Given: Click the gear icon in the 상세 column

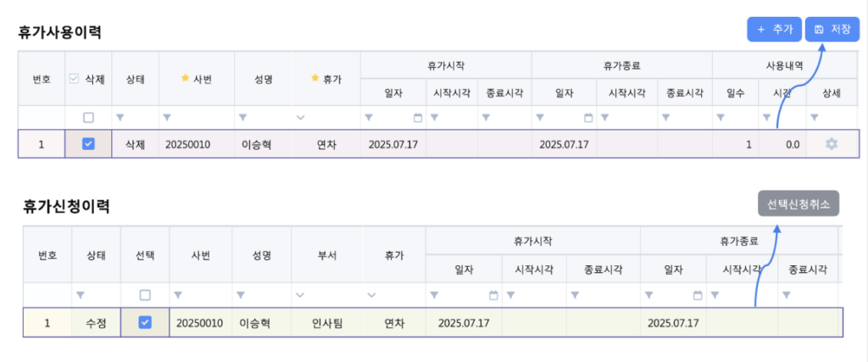Looking at the screenshot, I should (832, 144).
